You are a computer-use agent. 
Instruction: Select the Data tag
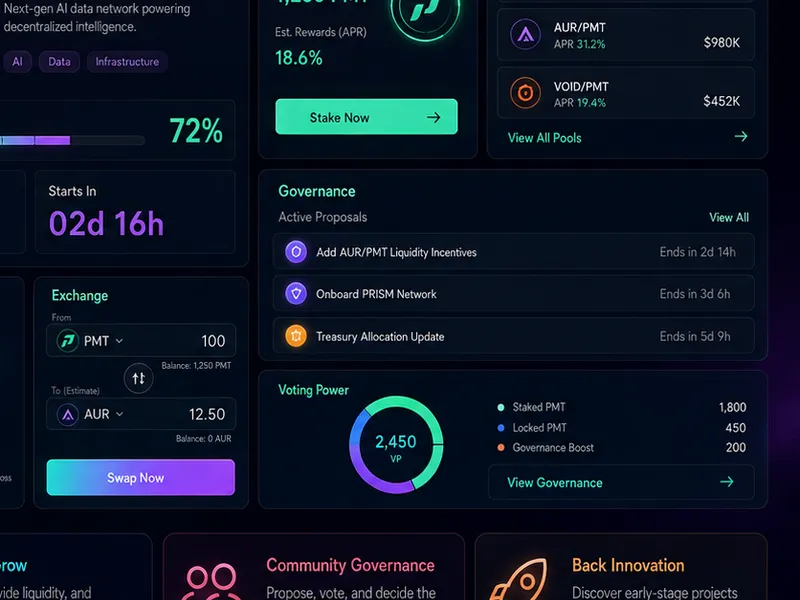pos(59,62)
